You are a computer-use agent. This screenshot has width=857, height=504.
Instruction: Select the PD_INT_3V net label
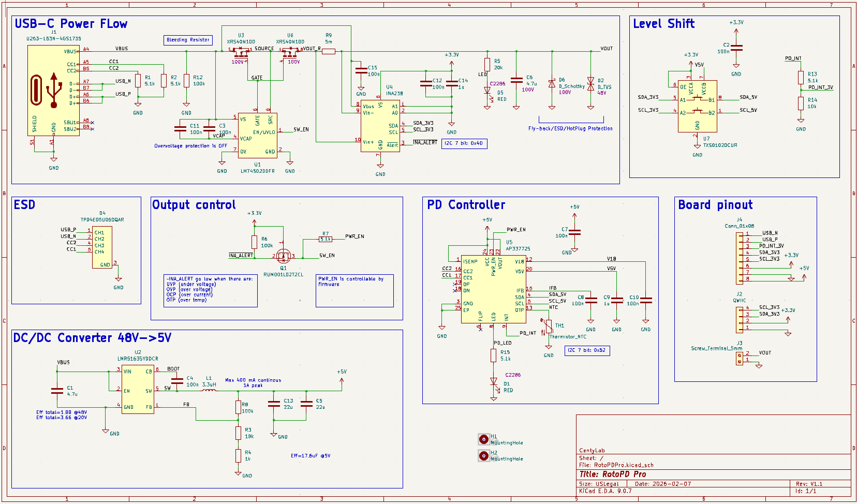click(x=821, y=87)
